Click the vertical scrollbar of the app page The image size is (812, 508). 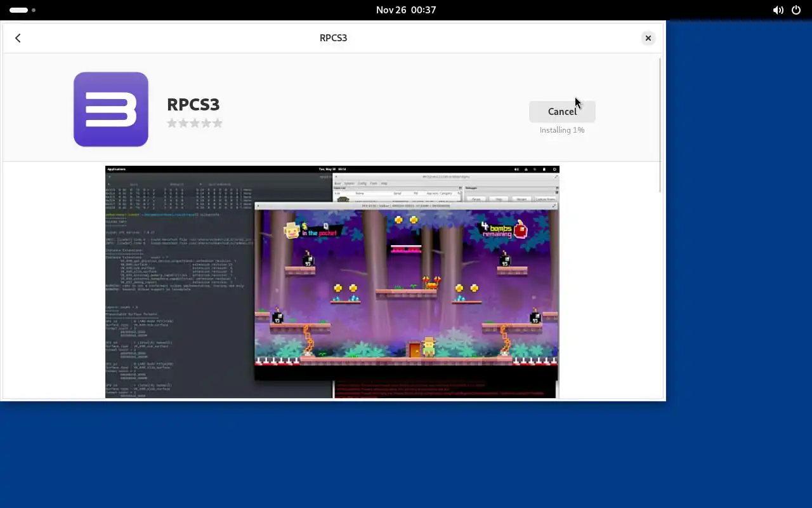pyautogui.click(x=660, y=125)
